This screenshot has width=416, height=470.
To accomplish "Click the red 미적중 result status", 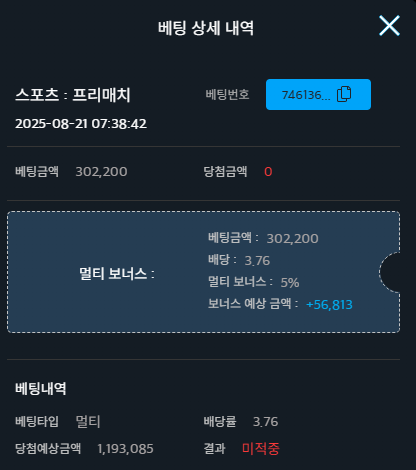I will tap(261, 449).
